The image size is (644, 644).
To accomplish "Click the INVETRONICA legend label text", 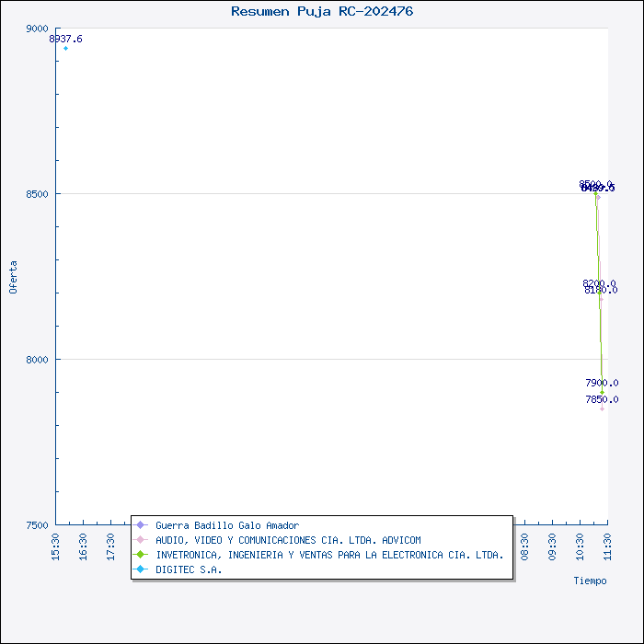I will click(x=329, y=555).
